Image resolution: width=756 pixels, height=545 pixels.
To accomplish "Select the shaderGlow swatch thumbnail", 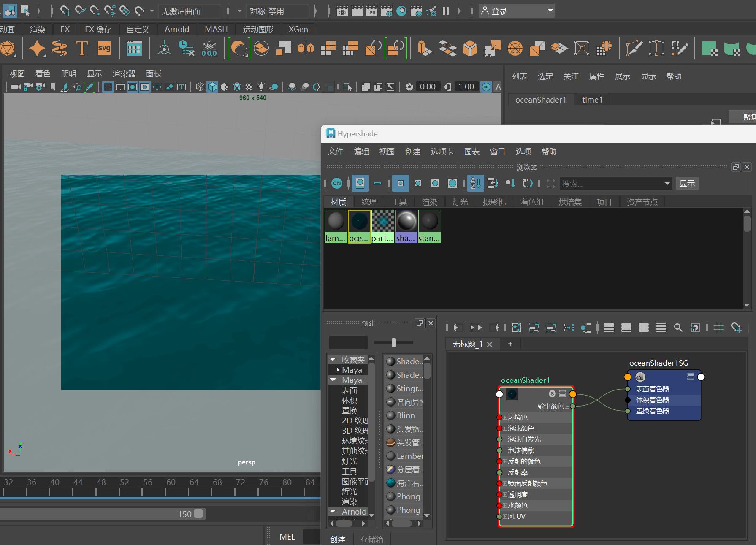I will coord(406,226).
